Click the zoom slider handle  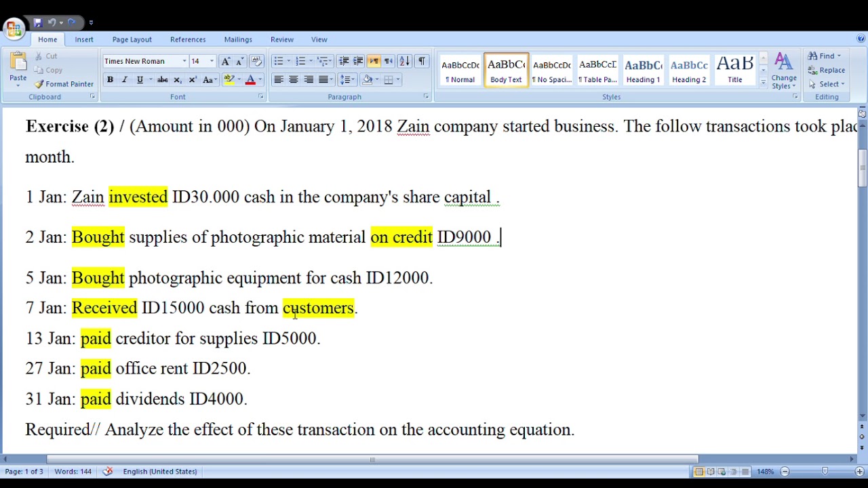click(x=825, y=471)
